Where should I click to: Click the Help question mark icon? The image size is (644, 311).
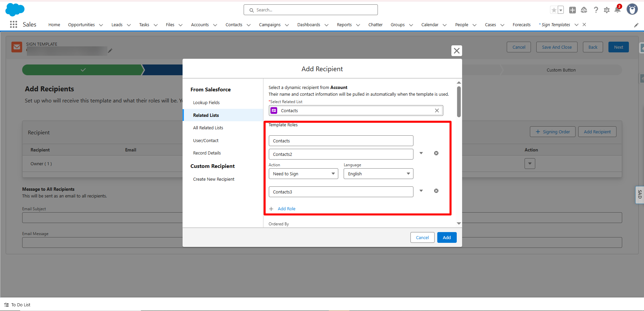[x=596, y=10]
